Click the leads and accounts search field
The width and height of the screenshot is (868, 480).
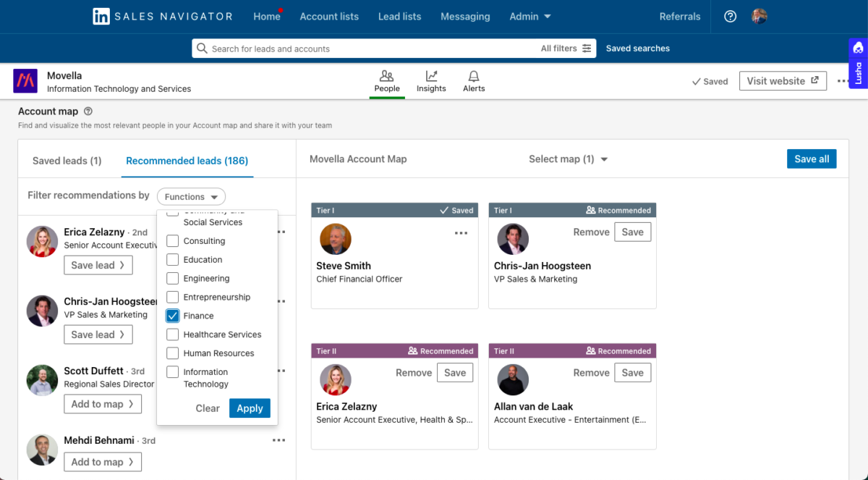tap(325, 48)
